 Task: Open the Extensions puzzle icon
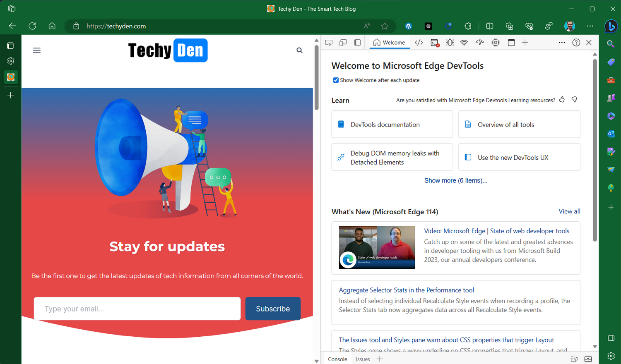(x=468, y=26)
